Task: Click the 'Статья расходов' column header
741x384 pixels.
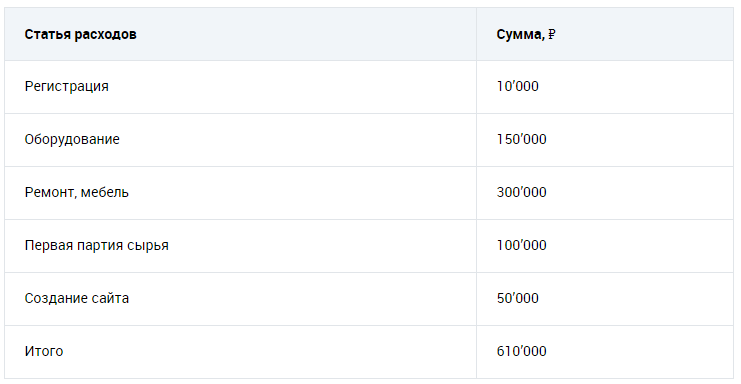Action: [80, 34]
